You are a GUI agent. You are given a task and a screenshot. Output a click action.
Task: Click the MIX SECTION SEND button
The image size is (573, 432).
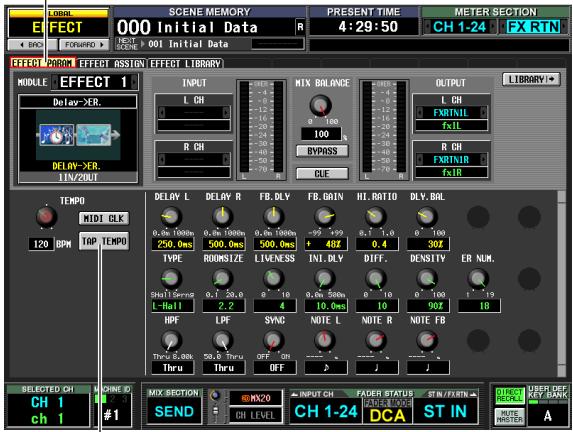coord(174,412)
